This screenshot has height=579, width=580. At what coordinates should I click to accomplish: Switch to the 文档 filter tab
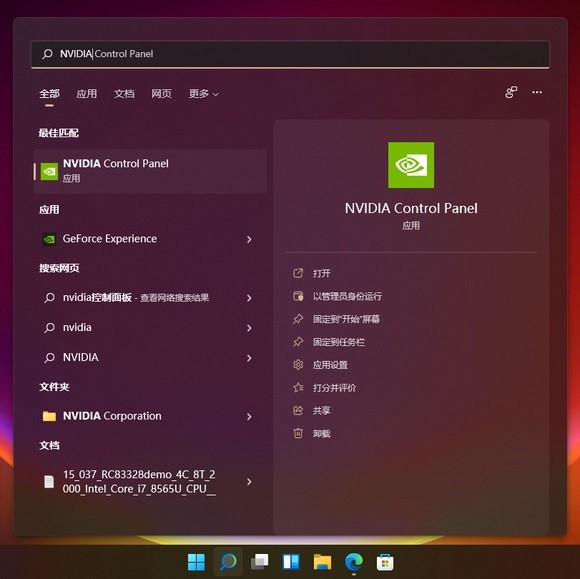pos(124,94)
